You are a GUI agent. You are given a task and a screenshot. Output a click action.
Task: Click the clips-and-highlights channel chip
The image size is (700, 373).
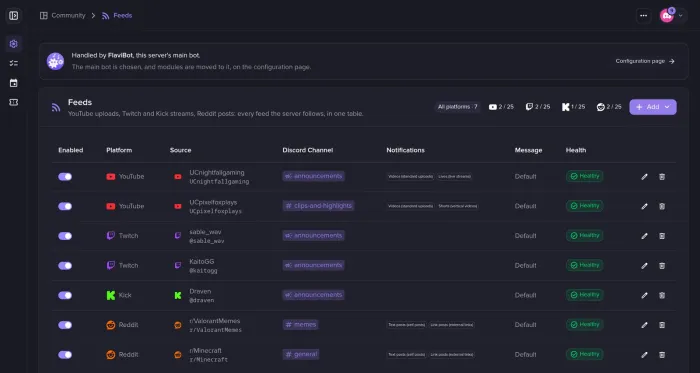click(318, 206)
